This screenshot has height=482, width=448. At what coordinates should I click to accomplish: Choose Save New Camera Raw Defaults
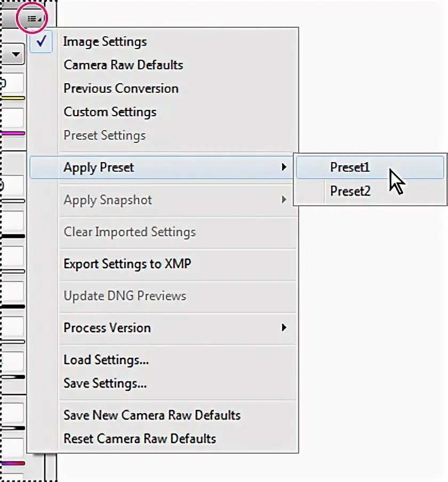152,415
